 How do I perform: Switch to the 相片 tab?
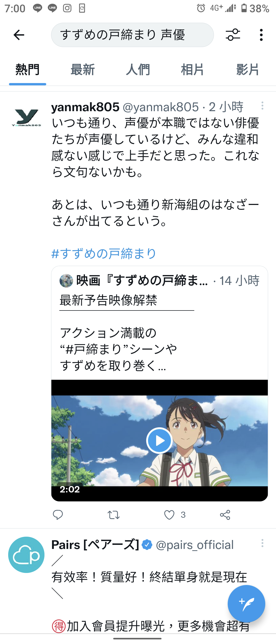coord(192,70)
